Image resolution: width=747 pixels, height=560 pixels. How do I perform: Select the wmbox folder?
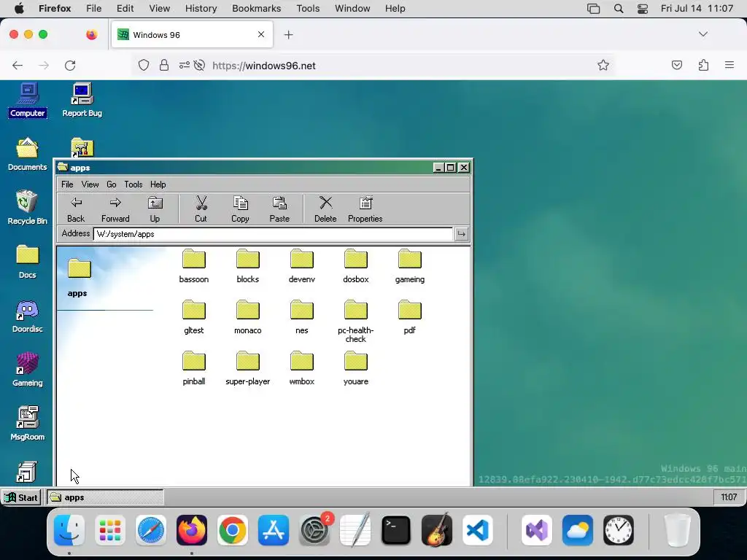pyautogui.click(x=301, y=368)
